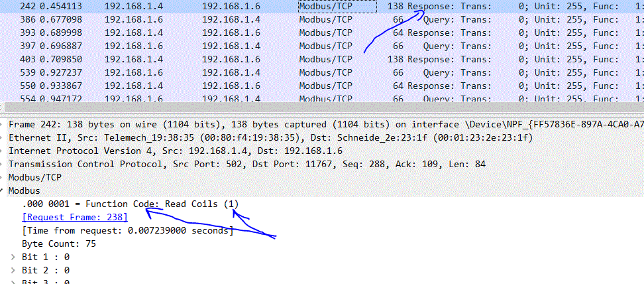Click destination 192.168.1.4 in packet 397
644x284 pixels.
click(231, 46)
